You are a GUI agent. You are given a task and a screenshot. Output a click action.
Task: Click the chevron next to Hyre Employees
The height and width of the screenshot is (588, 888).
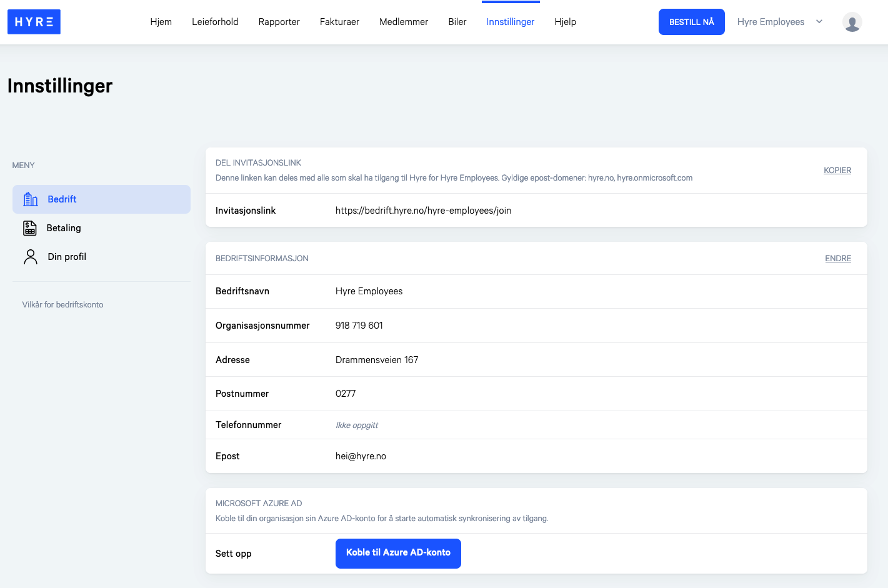click(819, 22)
